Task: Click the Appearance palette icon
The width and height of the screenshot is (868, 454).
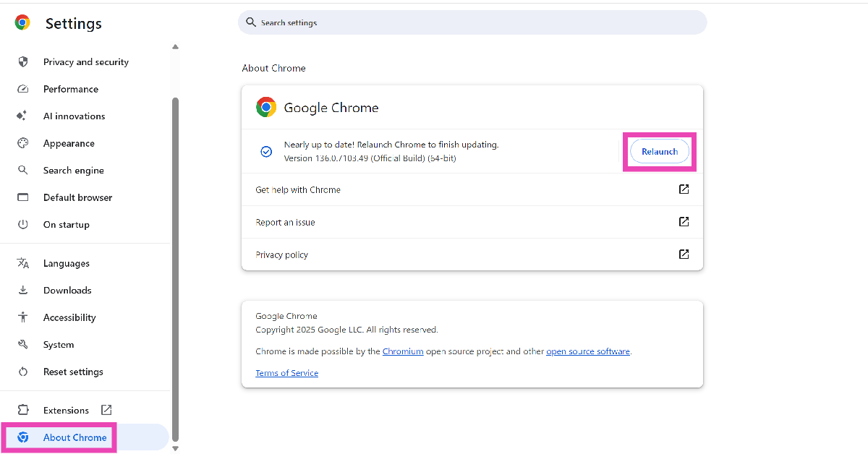Action: 23,143
